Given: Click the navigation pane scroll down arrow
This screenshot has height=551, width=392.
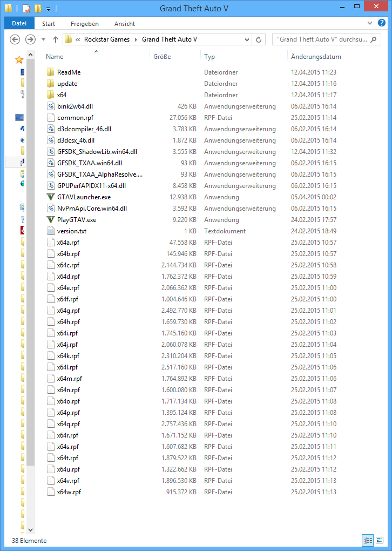Looking at the screenshot, I should [x=30, y=529].
